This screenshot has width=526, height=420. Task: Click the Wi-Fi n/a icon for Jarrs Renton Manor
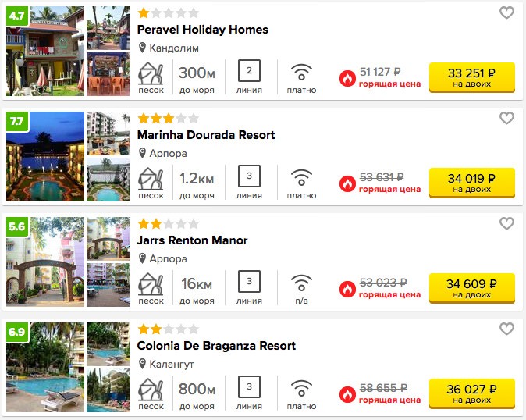pos(301,283)
